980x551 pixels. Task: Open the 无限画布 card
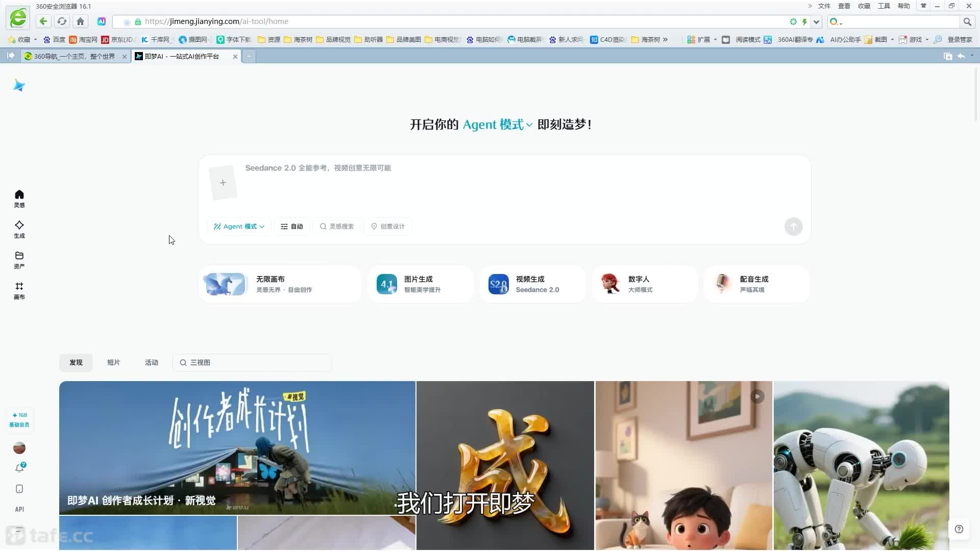pos(280,284)
